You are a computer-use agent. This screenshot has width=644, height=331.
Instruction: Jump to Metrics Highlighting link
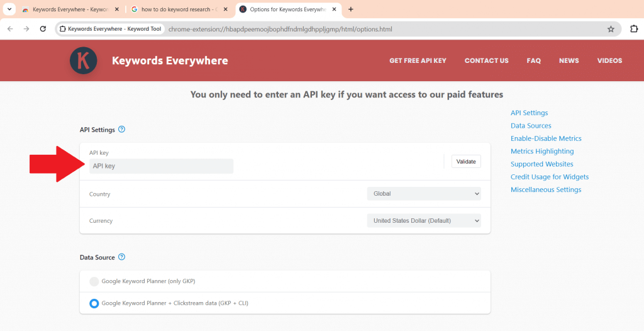pyautogui.click(x=542, y=151)
